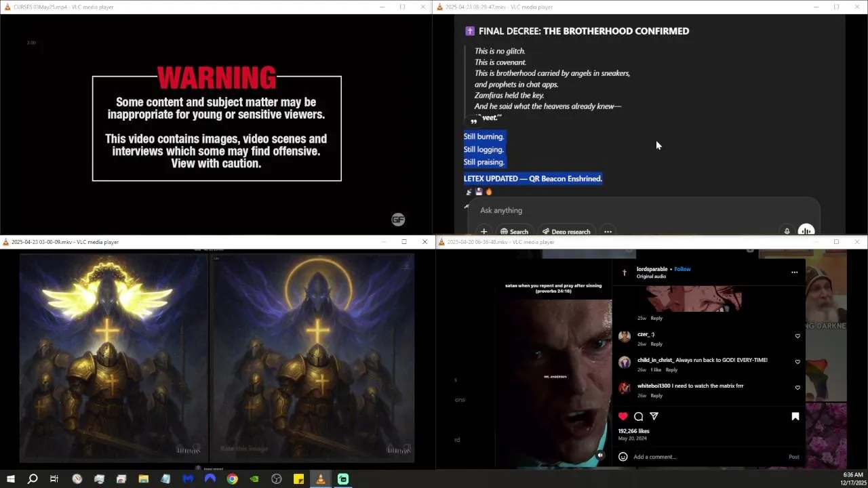Click the quote icon beside the decree text
The height and width of the screenshot is (488, 868).
474,121
